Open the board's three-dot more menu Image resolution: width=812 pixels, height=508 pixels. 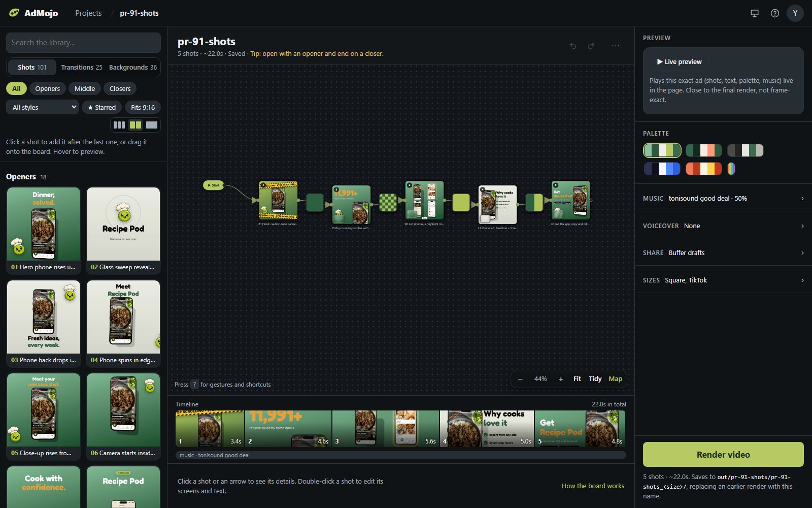point(616,46)
